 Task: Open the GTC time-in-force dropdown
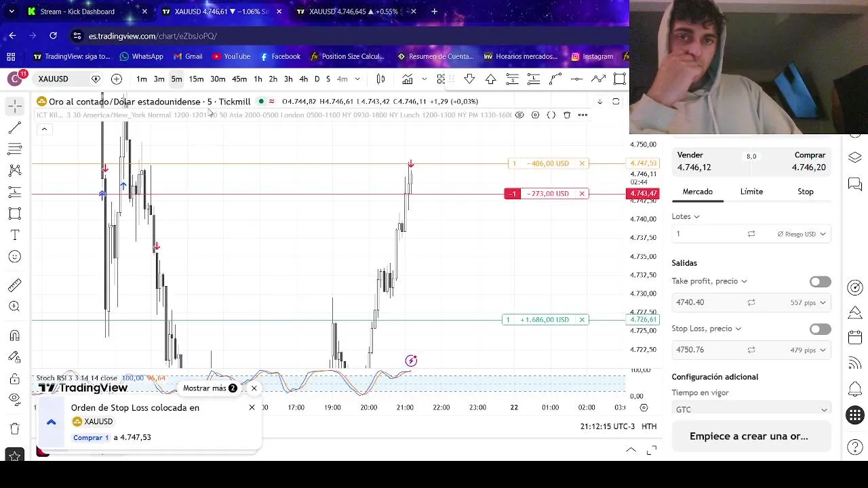pos(751,409)
